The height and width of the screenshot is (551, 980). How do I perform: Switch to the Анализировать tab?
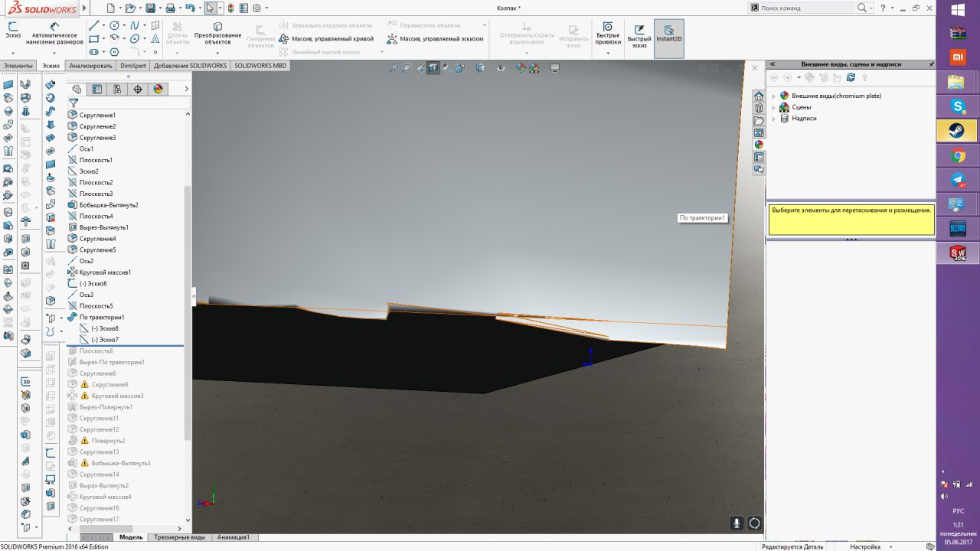click(91, 66)
